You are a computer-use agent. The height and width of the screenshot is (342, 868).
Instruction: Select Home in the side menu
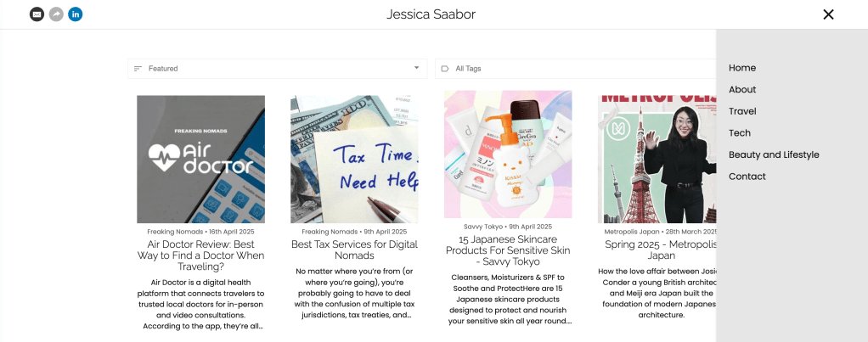[x=741, y=68]
